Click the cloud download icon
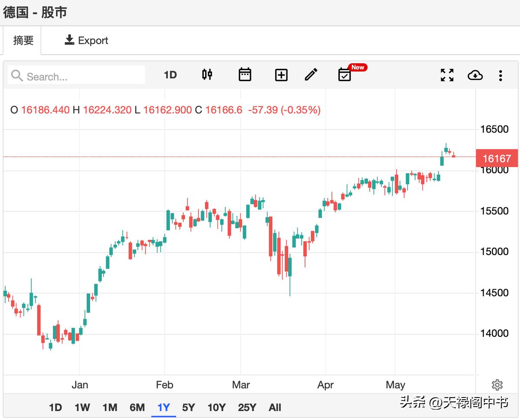 (x=475, y=75)
